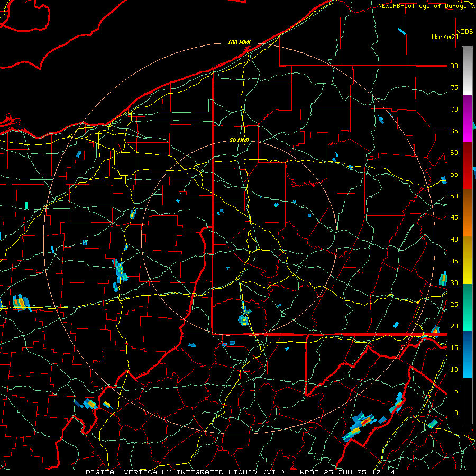Click the [kg/m2] units label
476x476 pixels.
[x=445, y=37]
